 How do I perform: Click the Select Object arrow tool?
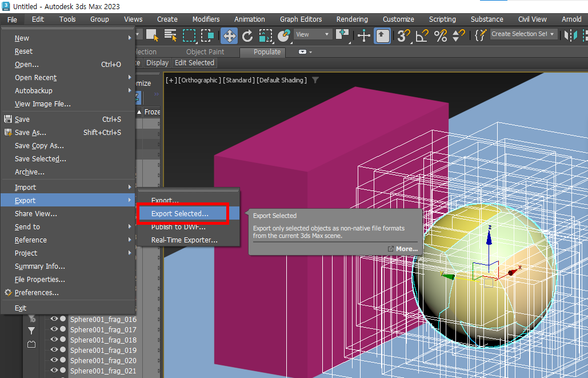(152, 35)
